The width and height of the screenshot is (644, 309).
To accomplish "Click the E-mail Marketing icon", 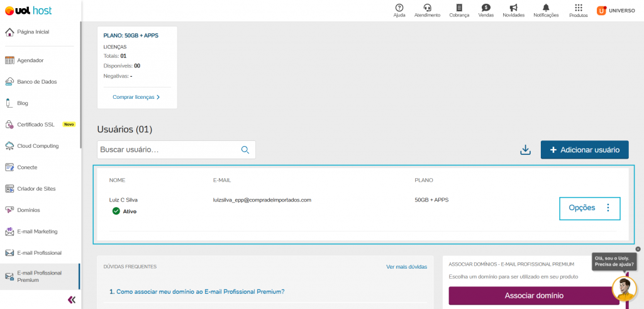I will 10,232.
